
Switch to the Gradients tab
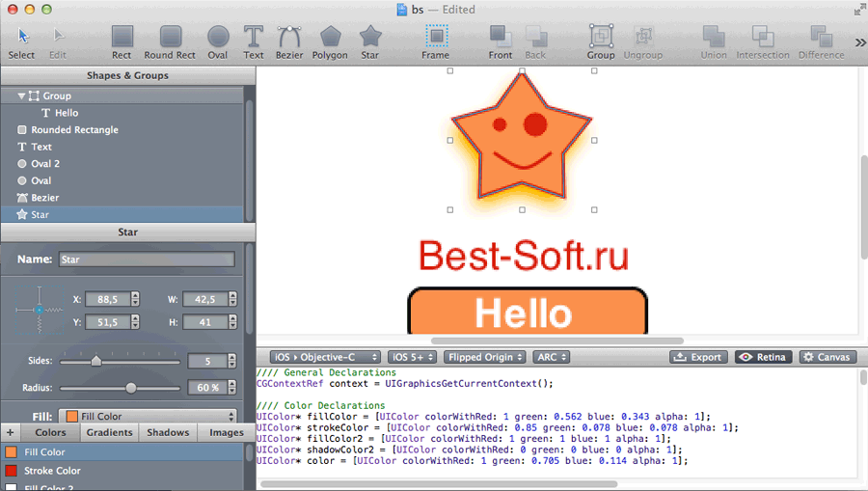point(109,433)
